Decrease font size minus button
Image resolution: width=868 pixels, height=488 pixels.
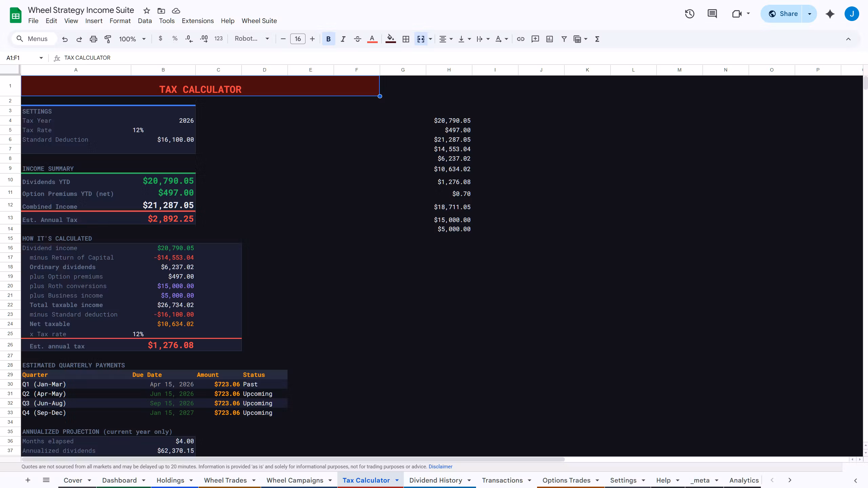click(283, 39)
